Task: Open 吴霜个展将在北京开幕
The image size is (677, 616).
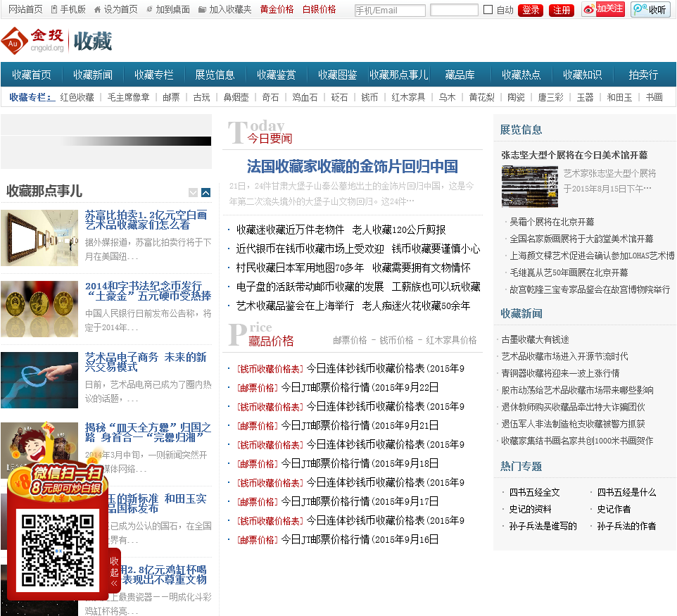Action: (552, 222)
